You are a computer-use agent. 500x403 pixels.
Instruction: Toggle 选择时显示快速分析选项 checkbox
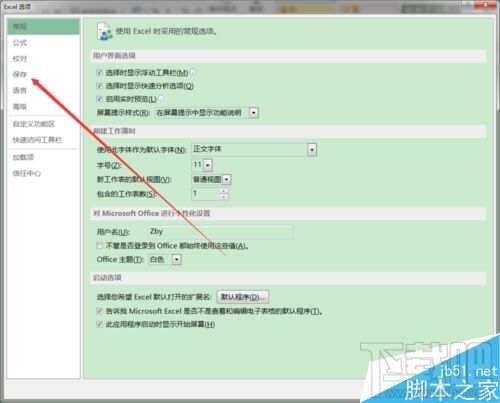pyautogui.click(x=99, y=86)
